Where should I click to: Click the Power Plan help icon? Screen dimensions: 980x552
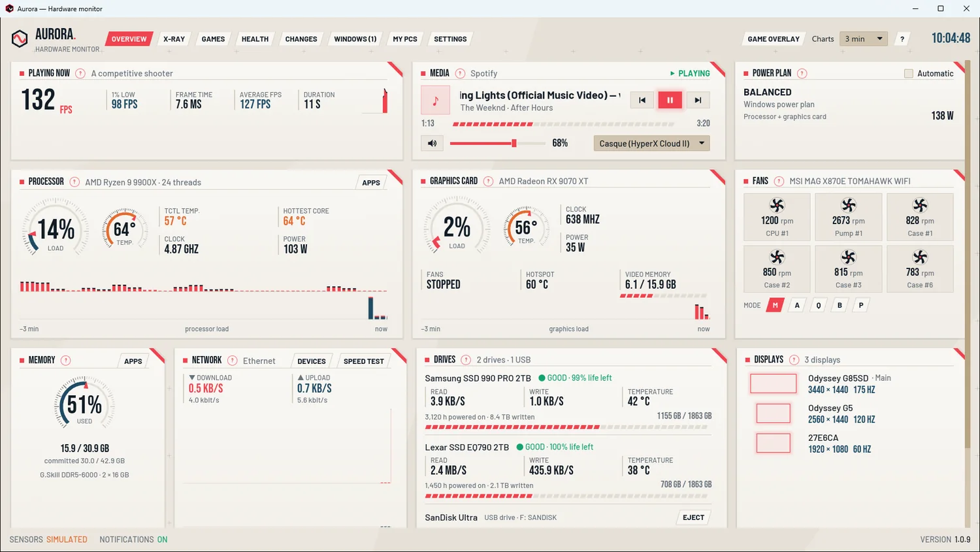(802, 73)
